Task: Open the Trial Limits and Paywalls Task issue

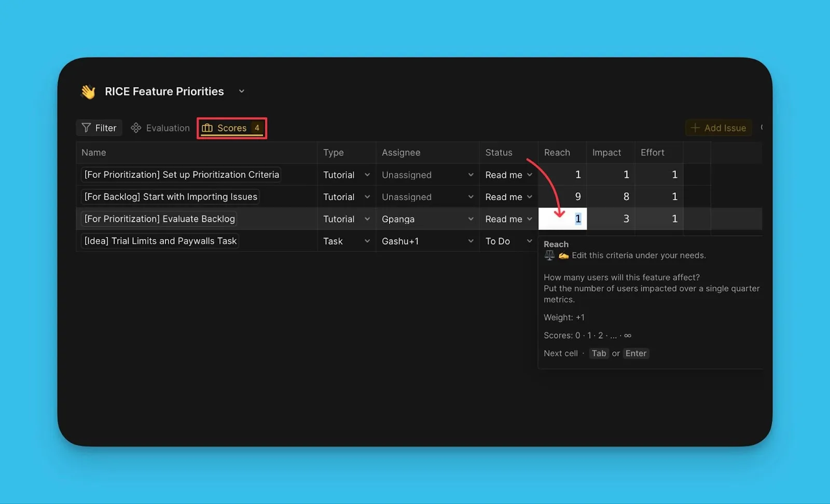Action: 160,241
